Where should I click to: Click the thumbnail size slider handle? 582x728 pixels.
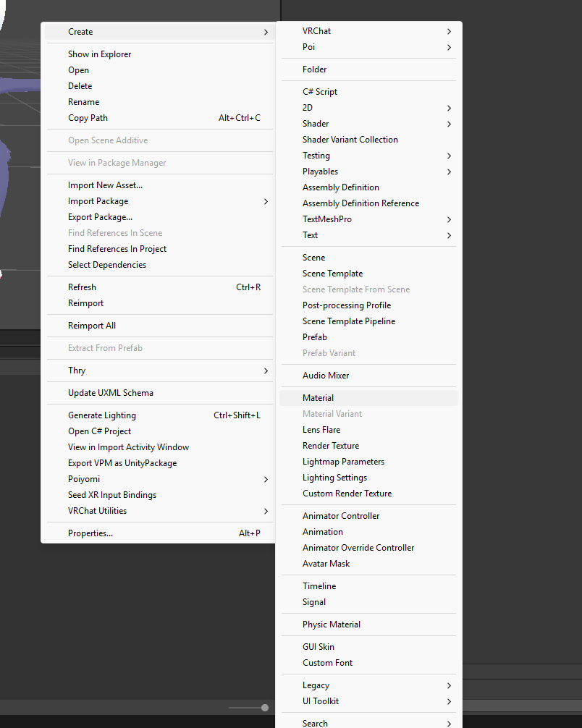click(x=265, y=708)
